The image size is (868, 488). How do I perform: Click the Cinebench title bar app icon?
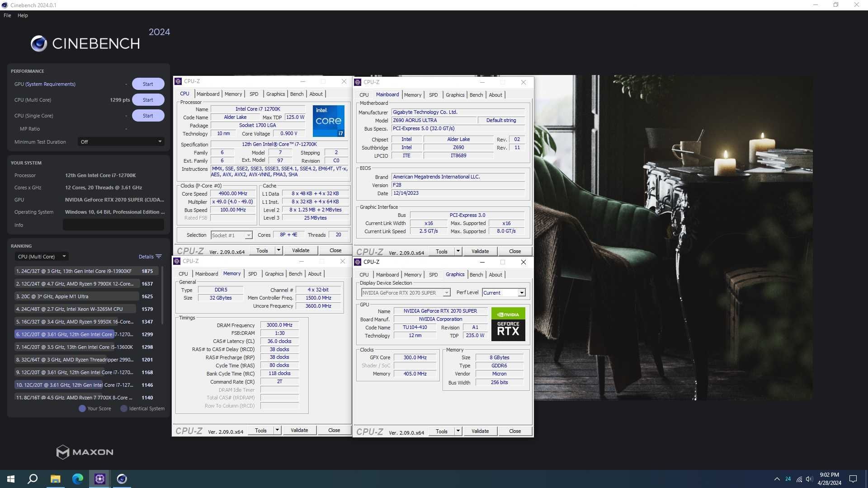click(x=5, y=5)
